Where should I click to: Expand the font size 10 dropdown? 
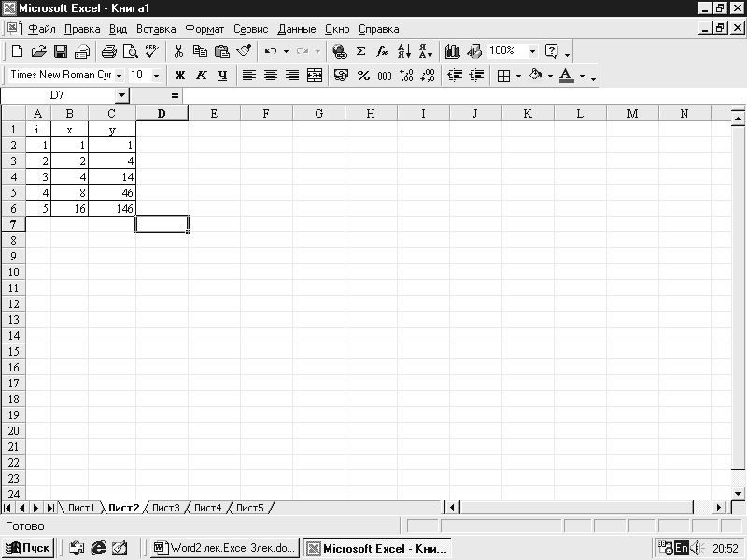(156, 76)
